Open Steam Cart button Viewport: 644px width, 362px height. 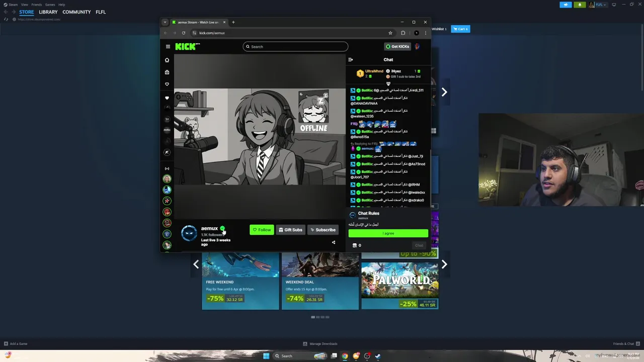tap(460, 29)
